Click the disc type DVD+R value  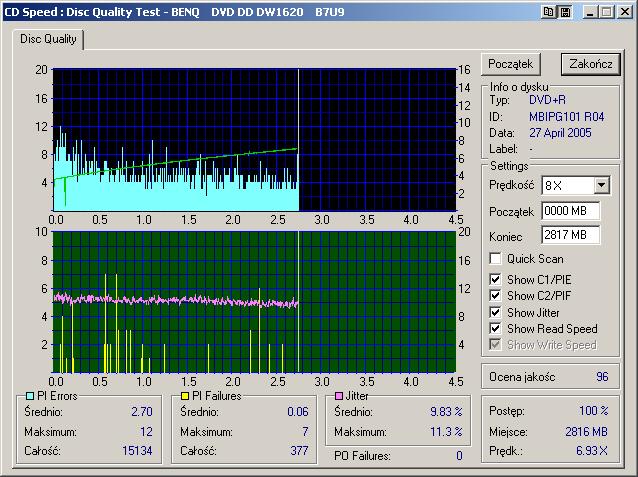tap(547, 100)
